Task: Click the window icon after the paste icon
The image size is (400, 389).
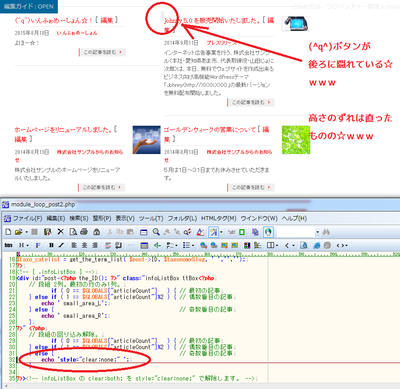Action: pos(144,232)
